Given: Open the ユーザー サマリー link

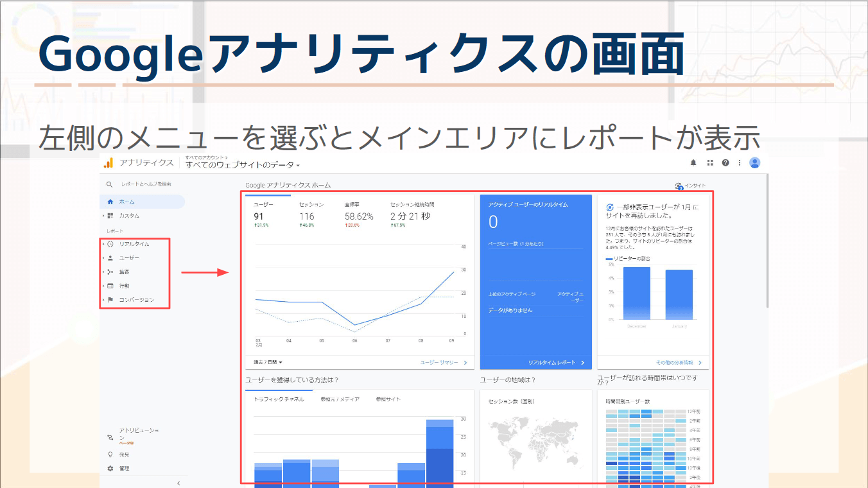Looking at the screenshot, I should point(444,363).
